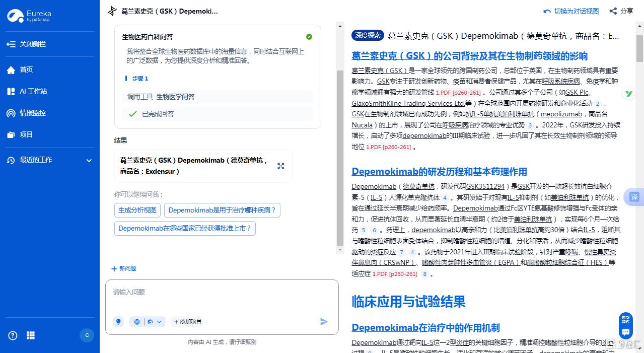The height and width of the screenshot is (353, 644).
Task: Click the conversation title star icon
Action: pos(112,11)
